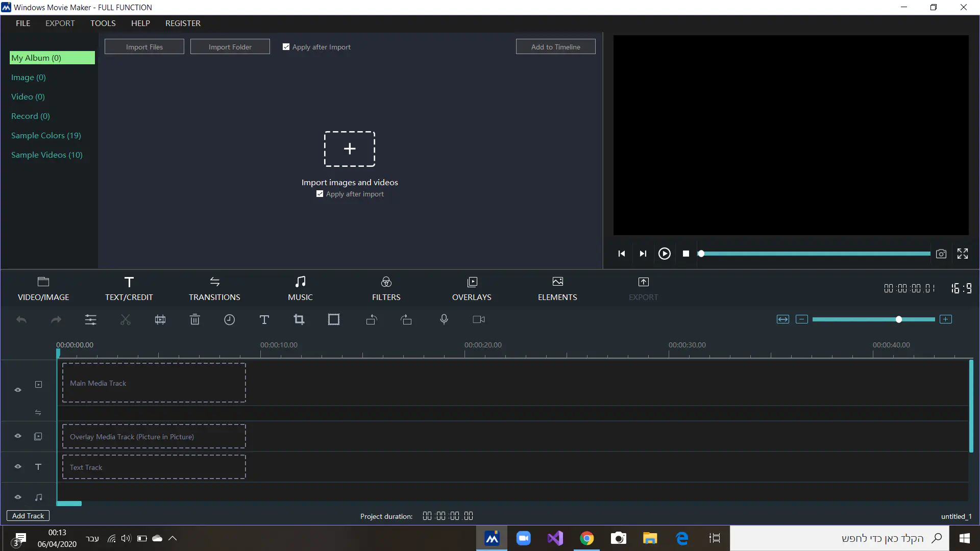Click the delete trash icon

click(195, 320)
